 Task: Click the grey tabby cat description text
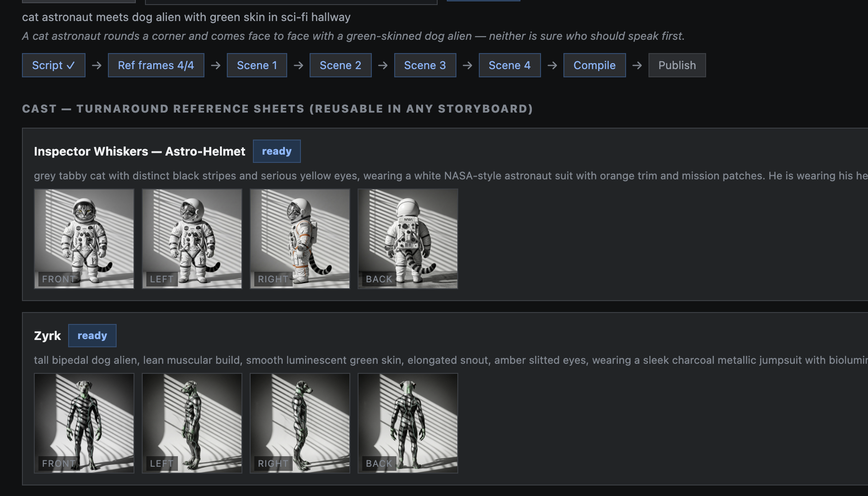click(x=450, y=176)
